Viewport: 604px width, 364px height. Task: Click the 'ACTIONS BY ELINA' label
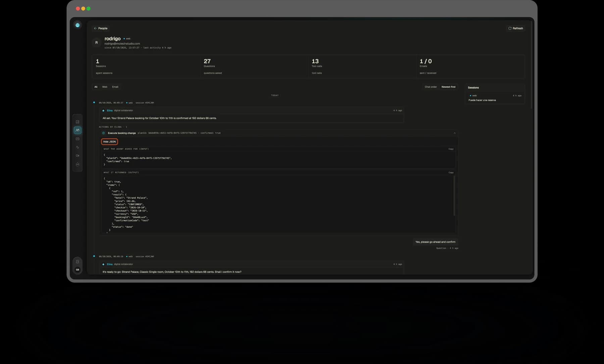(x=113, y=127)
